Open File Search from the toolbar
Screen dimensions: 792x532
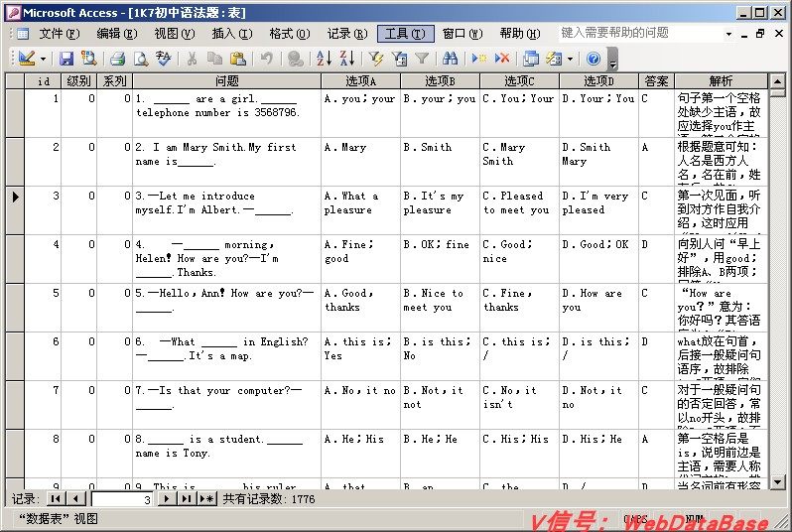click(89, 59)
